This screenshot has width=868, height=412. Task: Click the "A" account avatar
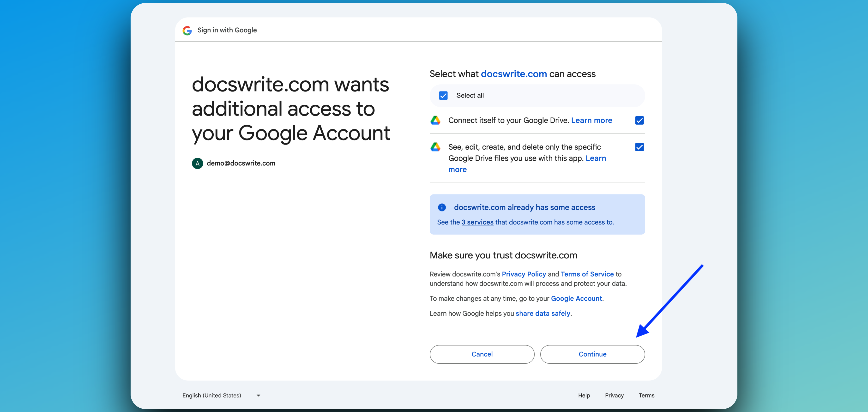coord(197,163)
